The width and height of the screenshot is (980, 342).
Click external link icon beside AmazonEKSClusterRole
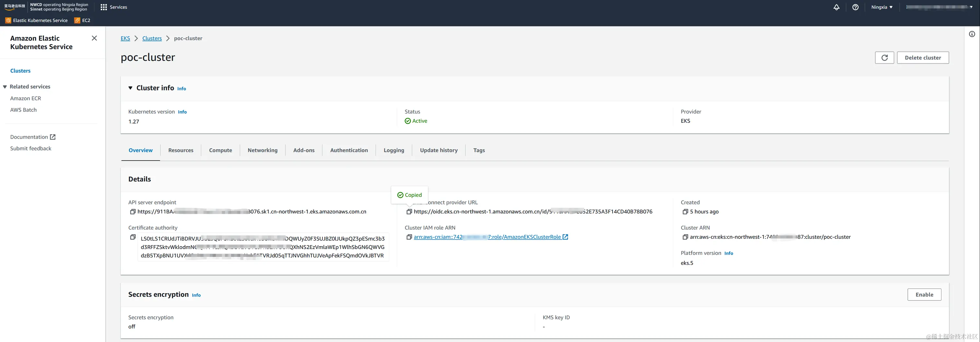pyautogui.click(x=565, y=237)
